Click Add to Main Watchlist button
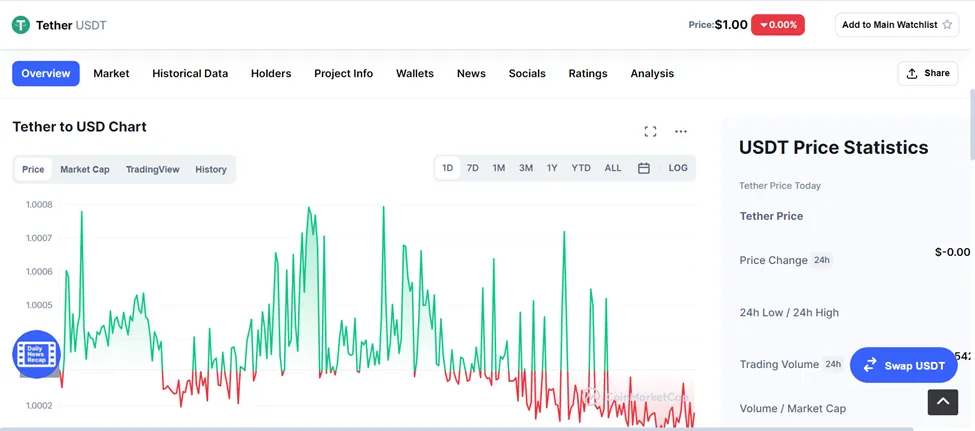Image resolution: width=975 pixels, height=431 pixels. (x=897, y=25)
